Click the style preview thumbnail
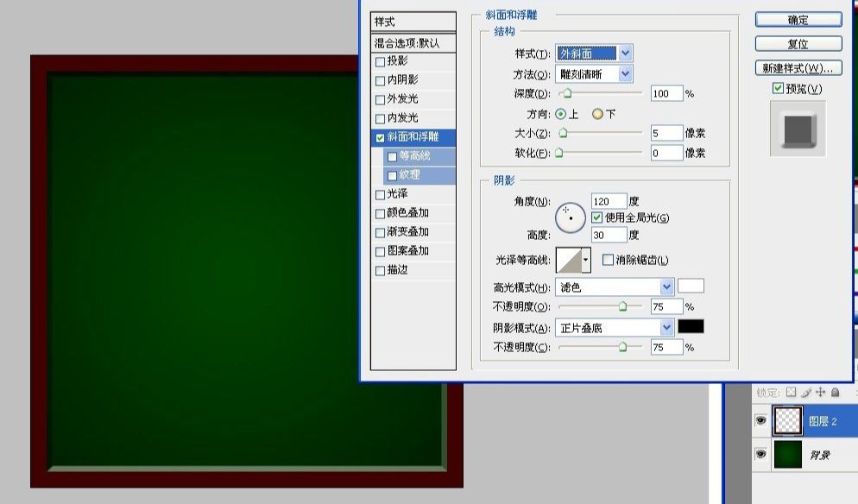The image size is (858, 504). click(798, 129)
